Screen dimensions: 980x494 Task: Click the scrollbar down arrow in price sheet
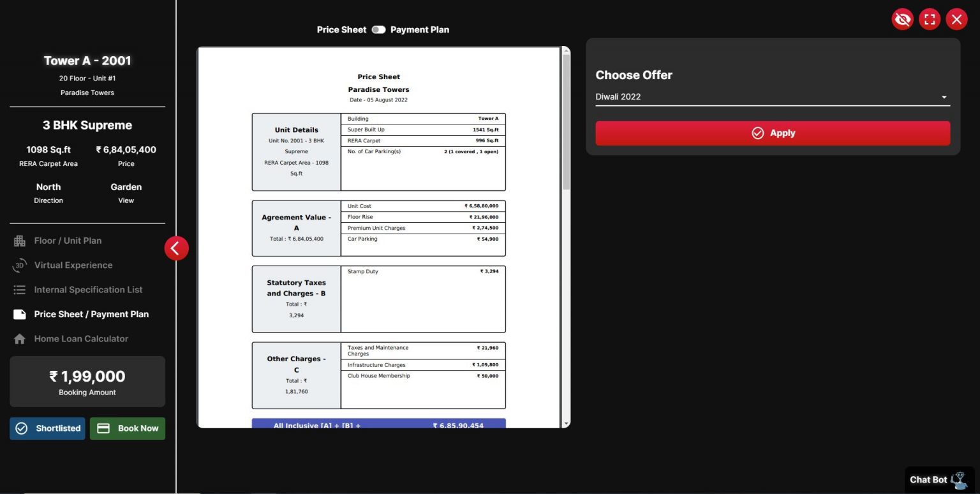click(x=566, y=424)
